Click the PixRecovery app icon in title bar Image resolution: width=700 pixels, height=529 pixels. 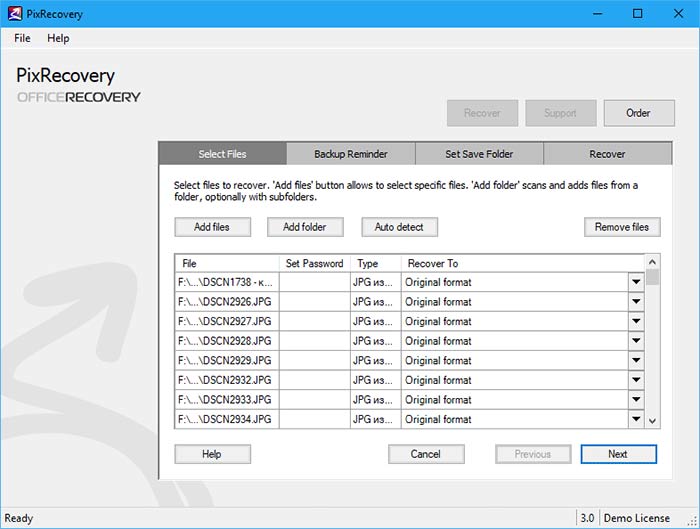click(14, 14)
